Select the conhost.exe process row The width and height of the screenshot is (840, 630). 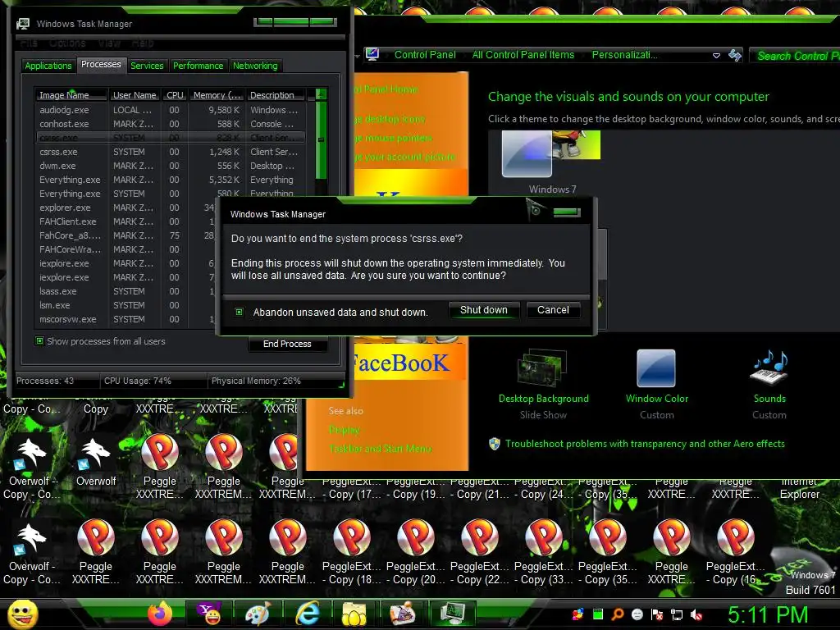click(170, 124)
